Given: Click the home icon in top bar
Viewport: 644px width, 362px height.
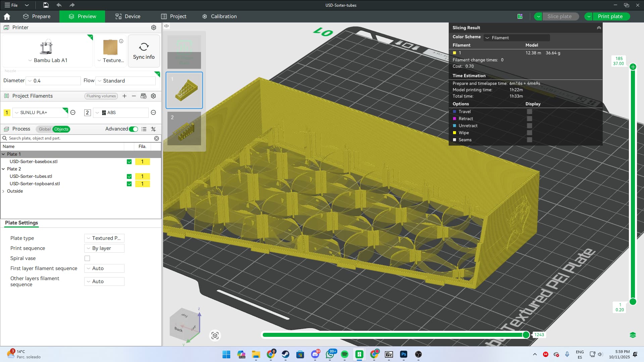Looking at the screenshot, I should 7,16.
